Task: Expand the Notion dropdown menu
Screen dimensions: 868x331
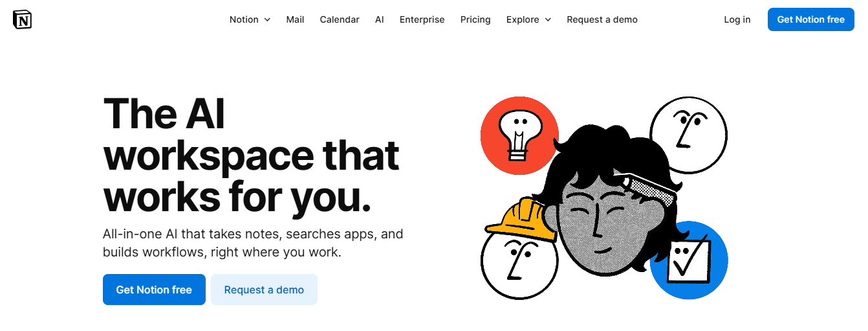Action: click(250, 19)
